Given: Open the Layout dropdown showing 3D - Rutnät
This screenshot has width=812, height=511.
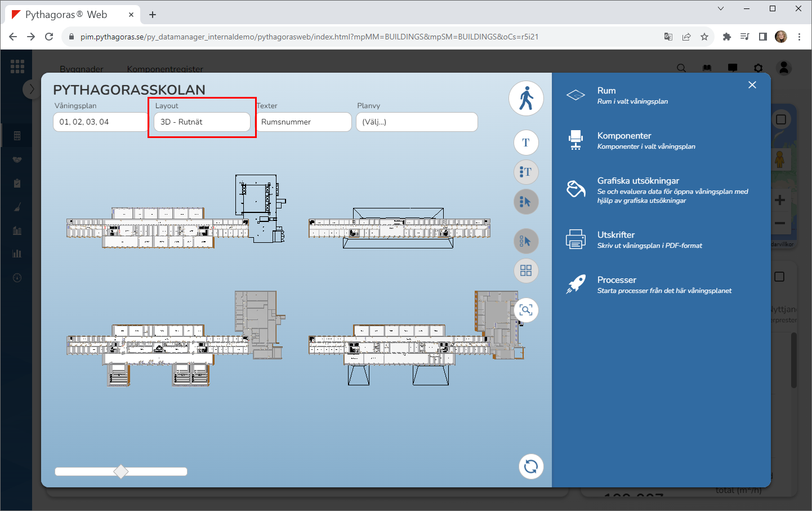Looking at the screenshot, I should (202, 122).
